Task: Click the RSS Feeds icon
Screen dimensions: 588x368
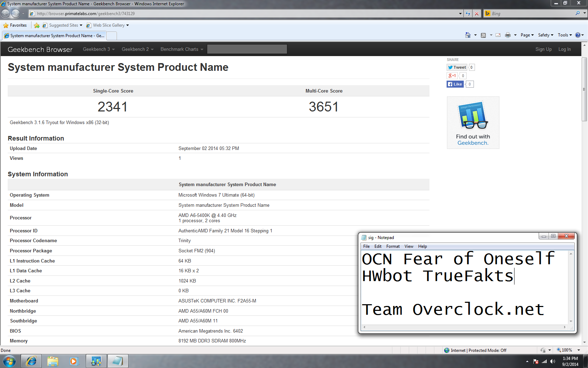Action: 483,35
